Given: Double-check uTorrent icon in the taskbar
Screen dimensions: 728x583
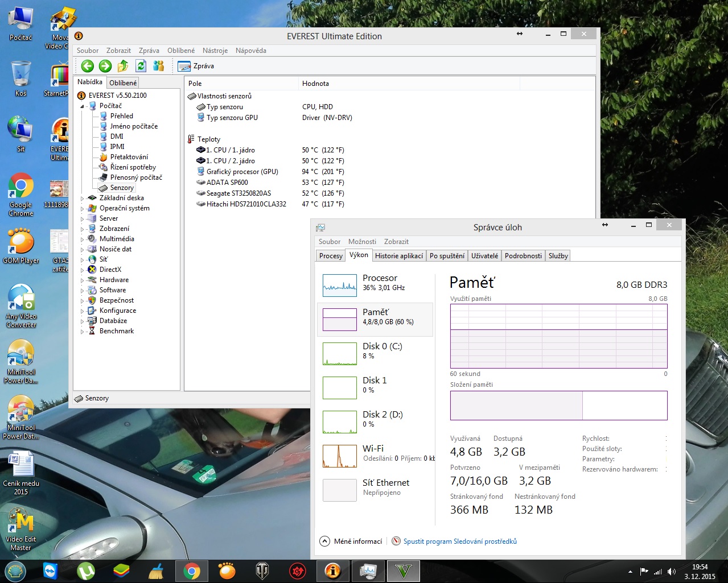Looking at the screenshot, I should click(86, 571).
